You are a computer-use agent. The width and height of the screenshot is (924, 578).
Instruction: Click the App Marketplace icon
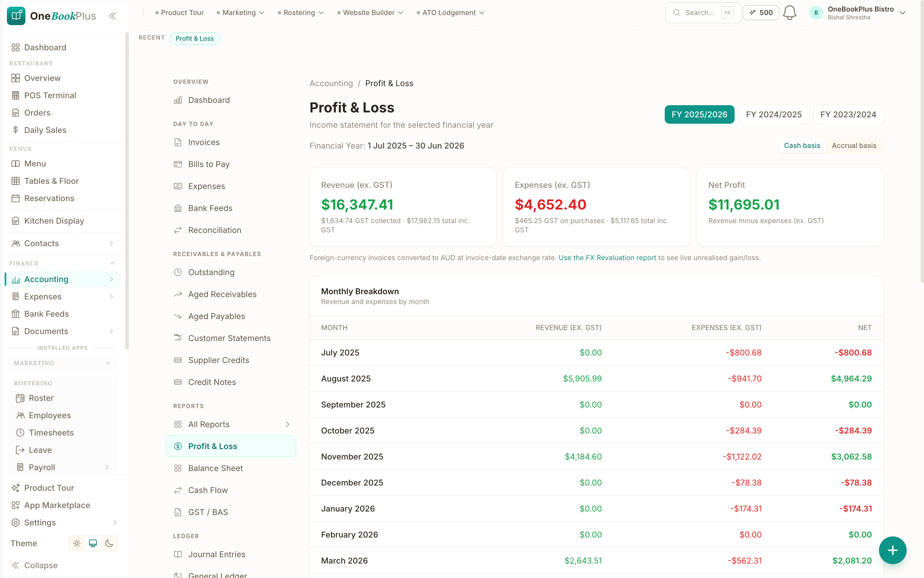click(x=15, y=505)
